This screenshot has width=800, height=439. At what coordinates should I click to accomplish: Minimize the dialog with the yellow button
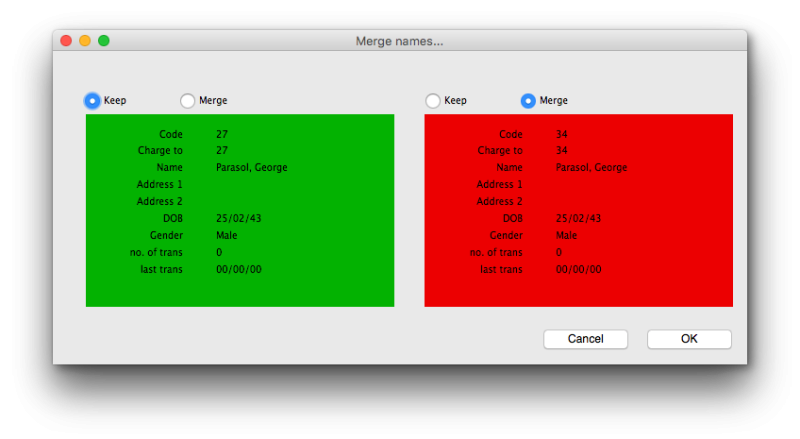tap(85, 41)
